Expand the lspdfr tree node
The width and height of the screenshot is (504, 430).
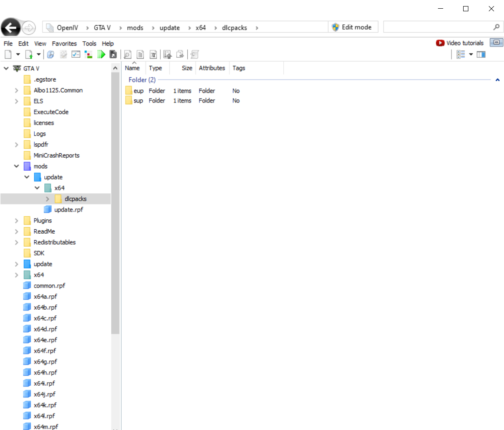pos(17,145)
